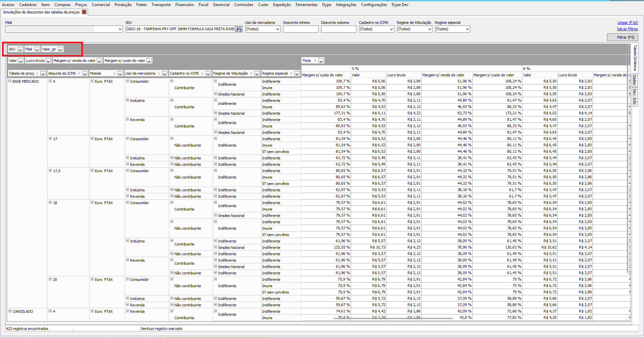Click the Filtrar (F5) button
Viewport: 644px width, 338px height.
coord(622,37)
